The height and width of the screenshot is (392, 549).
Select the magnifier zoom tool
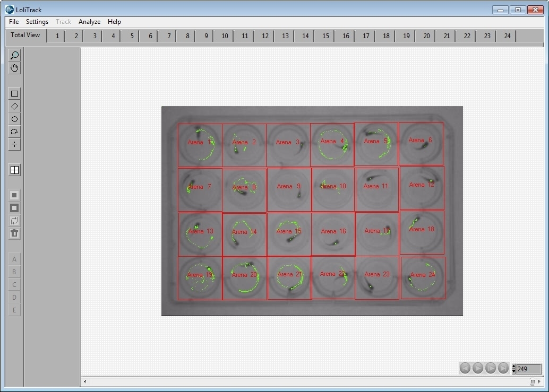tap(14, 55)
